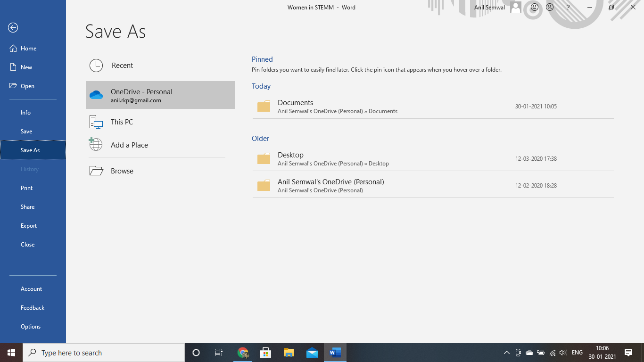
Task: Go to Feedback in the sidebar
Action: pos(33,308)
